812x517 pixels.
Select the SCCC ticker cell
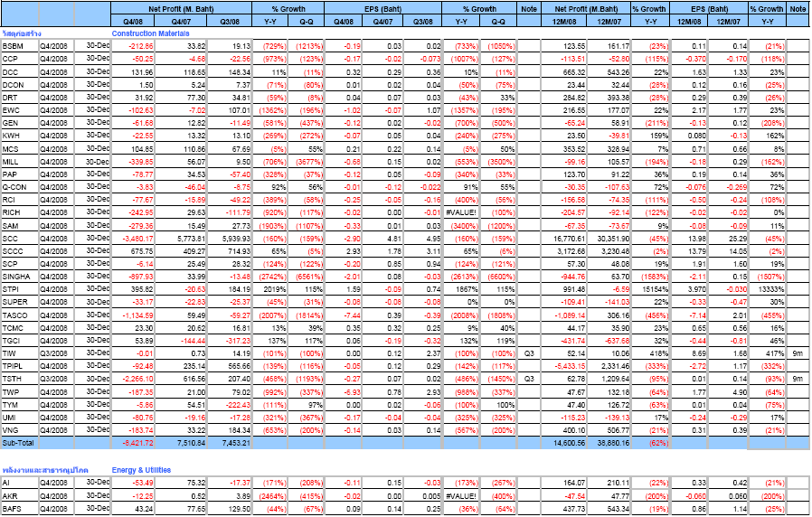(x=20, y=251)
